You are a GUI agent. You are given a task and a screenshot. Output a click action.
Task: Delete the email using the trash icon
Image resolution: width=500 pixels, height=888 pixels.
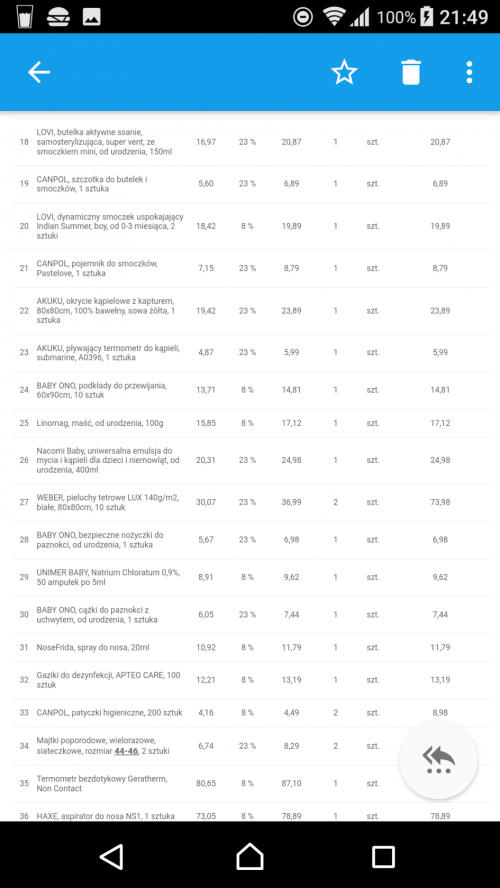[x=411, y=72]
